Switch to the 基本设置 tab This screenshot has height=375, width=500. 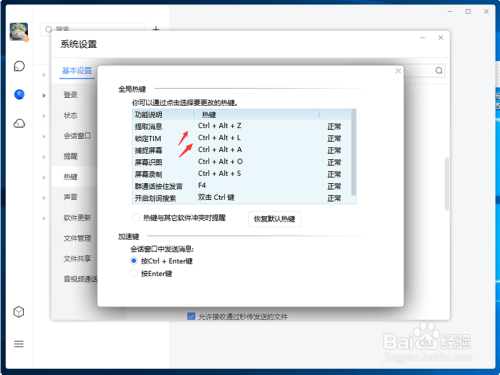coord(77,71)
